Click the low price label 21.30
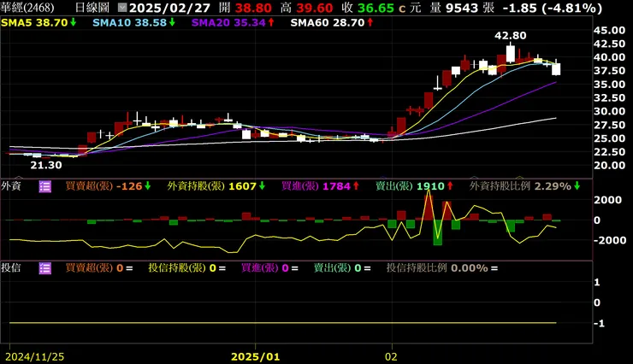The width and height of the screenshot is (633, 364). [x=46, y=165]
